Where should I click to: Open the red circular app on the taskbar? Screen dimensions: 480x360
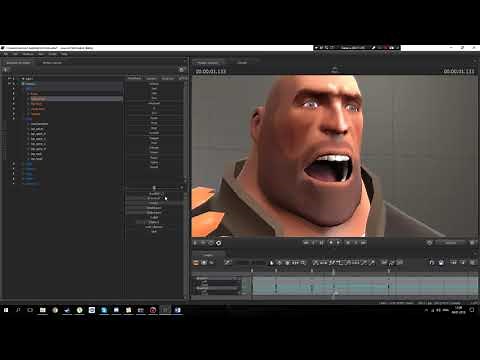(153, 310)
